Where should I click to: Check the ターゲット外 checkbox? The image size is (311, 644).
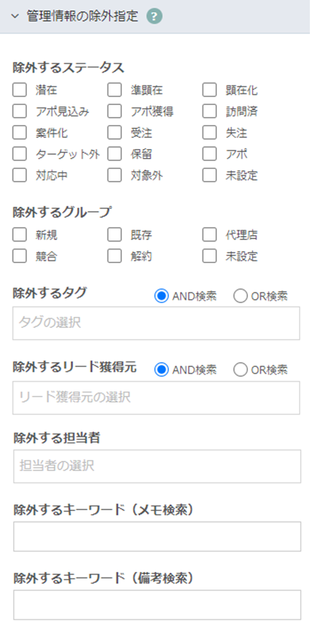[x=19, y=154]
